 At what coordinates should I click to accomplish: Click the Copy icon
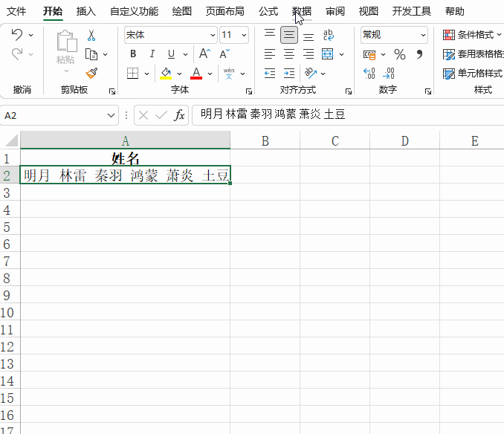pyautogui.click(x=91, y=54)
